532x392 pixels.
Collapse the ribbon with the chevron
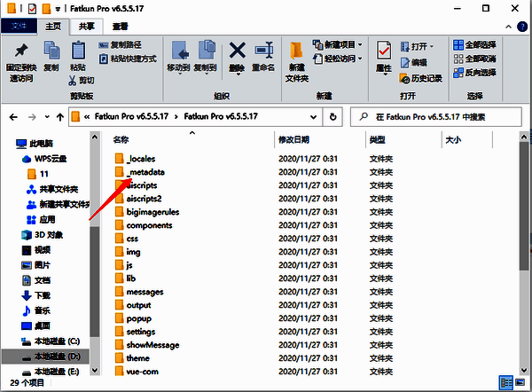click(x=508, y=27)
